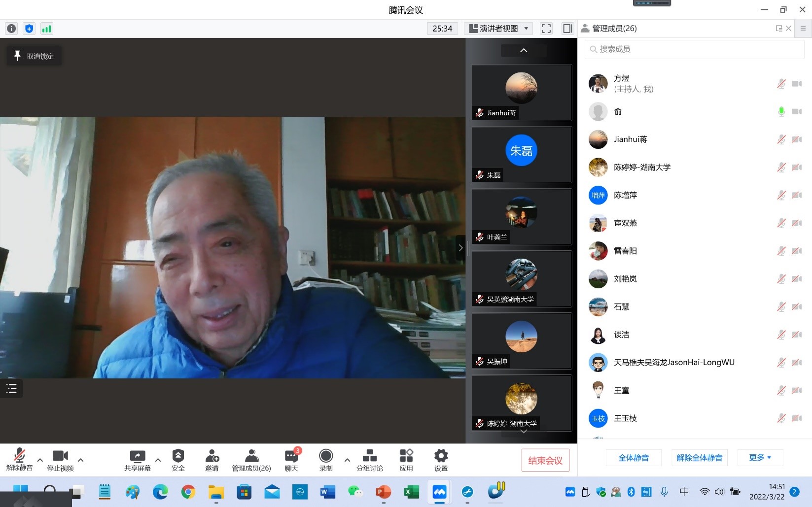Open the invite participants icon
812x507 pixels.
click(x=212, y=460)
